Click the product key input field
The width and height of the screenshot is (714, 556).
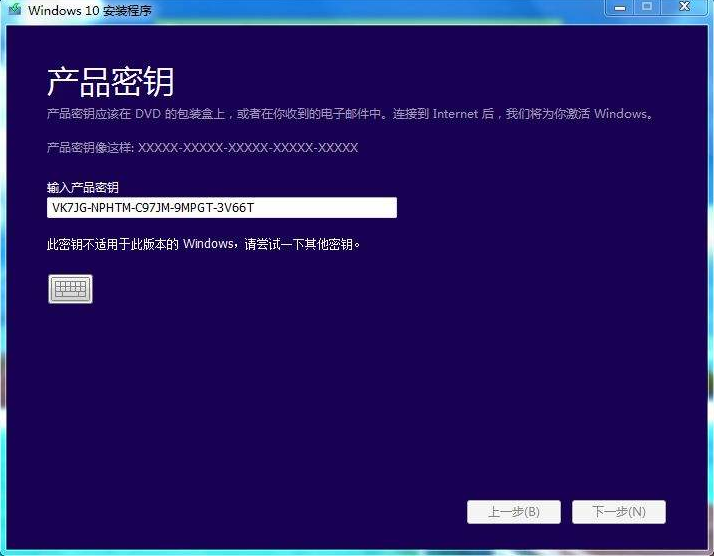(221, 207)
